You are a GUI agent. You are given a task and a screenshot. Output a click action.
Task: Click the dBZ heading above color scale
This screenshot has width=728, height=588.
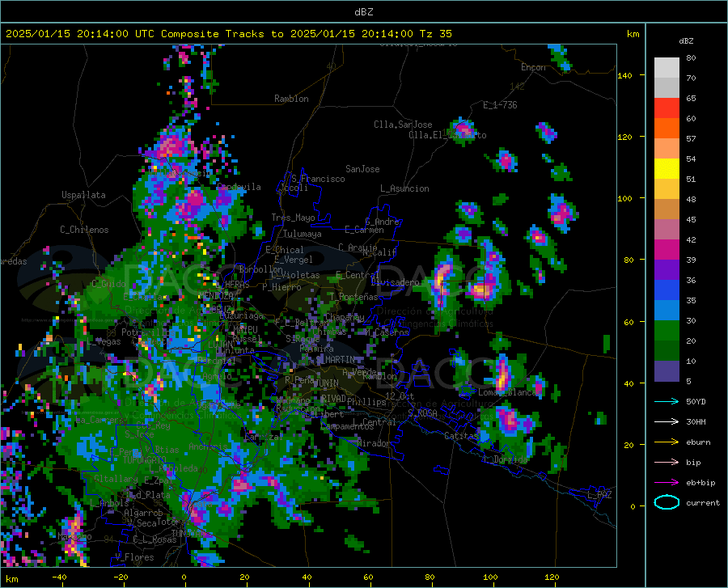(x=686, y=40)
